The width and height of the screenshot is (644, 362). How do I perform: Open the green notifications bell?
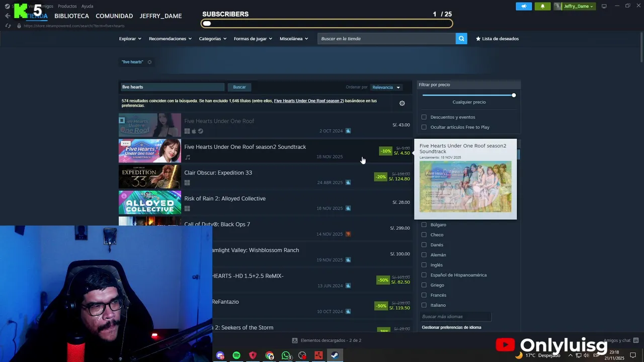[x=543, y=7]
